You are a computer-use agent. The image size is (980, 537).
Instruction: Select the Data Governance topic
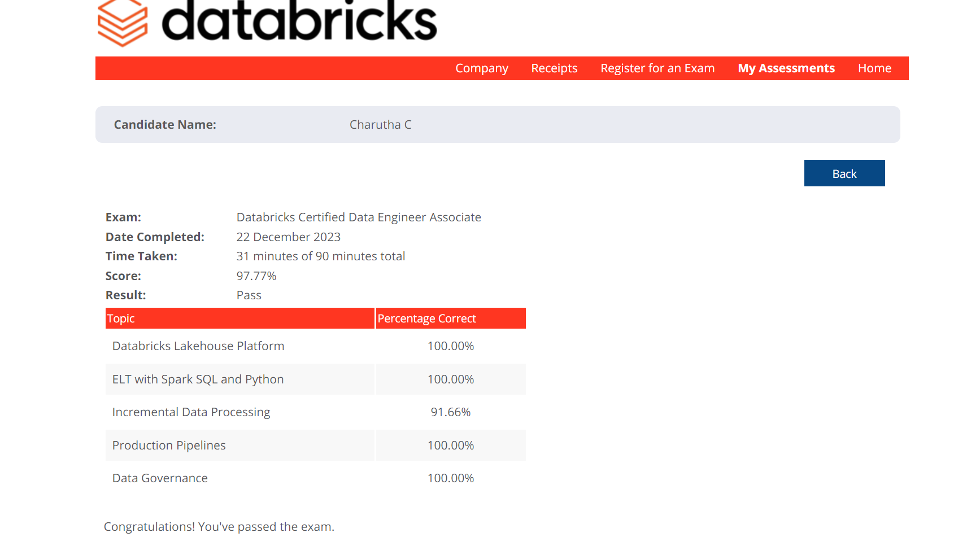(x=160, y=478)
